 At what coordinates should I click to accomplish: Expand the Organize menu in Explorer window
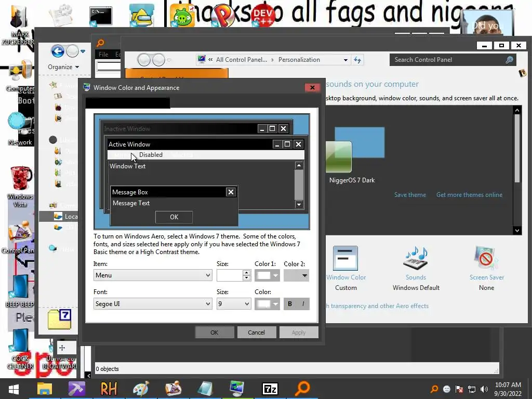(x=63, y=67)
